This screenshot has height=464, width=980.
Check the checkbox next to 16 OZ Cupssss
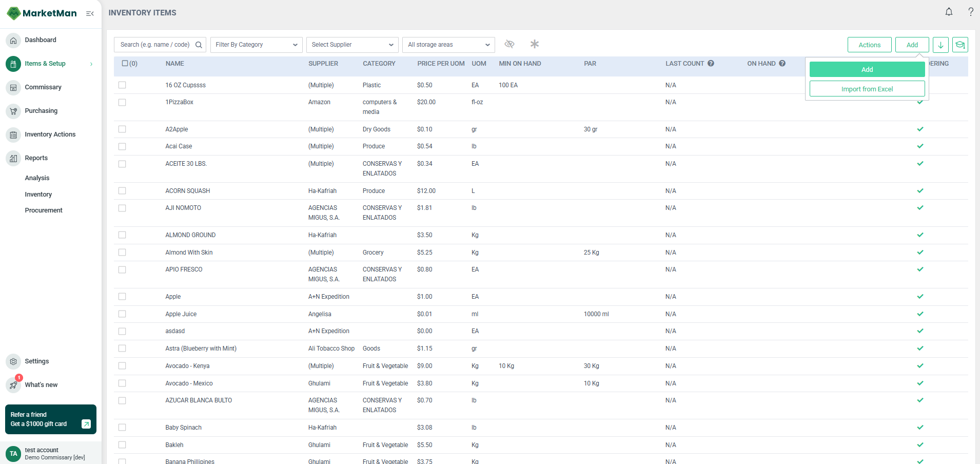[x=122, y=85]
